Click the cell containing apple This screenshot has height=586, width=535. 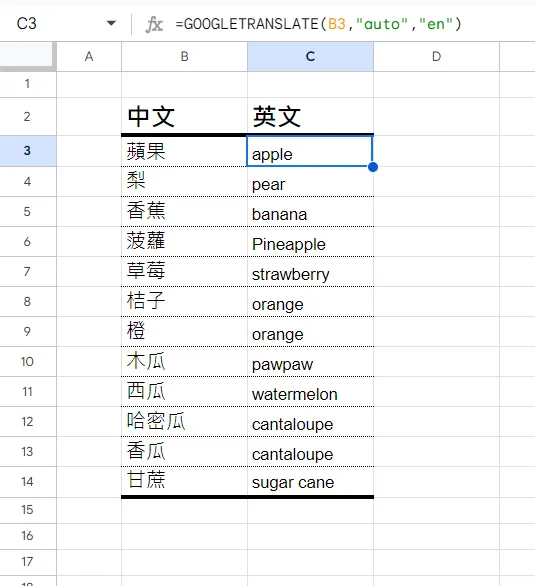pyautogui.click(x=310, y=151)
